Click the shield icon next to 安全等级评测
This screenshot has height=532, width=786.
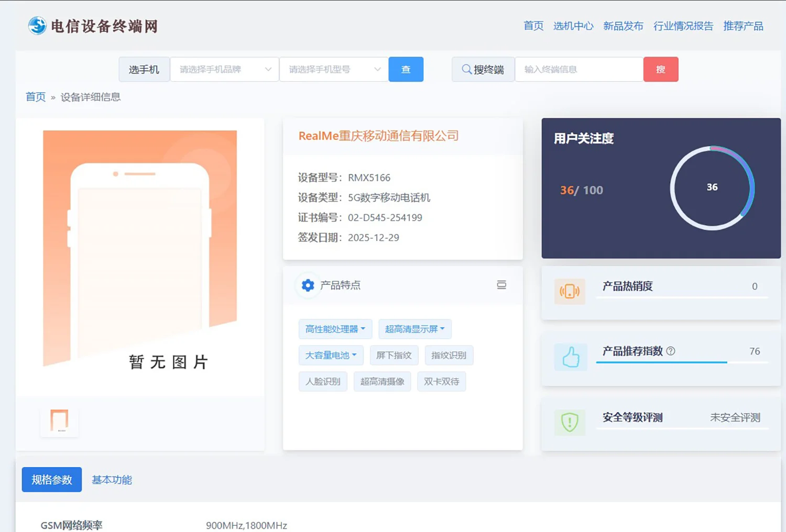570,423
